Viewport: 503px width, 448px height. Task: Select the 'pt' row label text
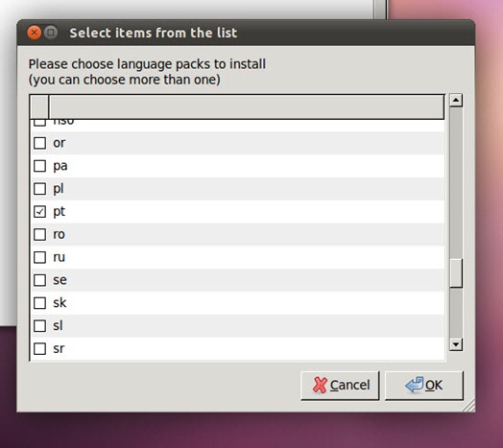click(x=59, y=212)
